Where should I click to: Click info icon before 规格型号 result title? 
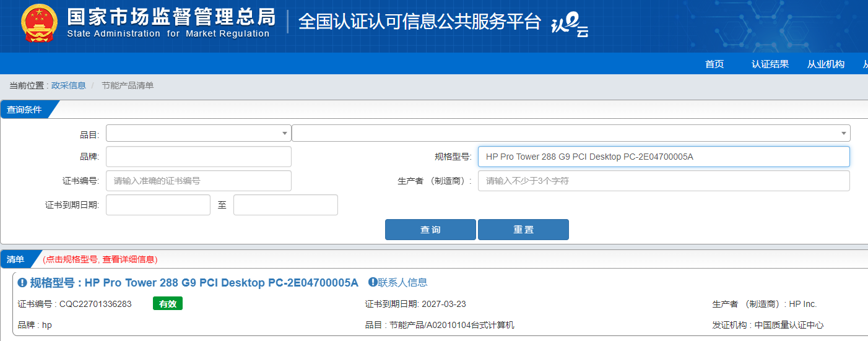tap(22, 283)
